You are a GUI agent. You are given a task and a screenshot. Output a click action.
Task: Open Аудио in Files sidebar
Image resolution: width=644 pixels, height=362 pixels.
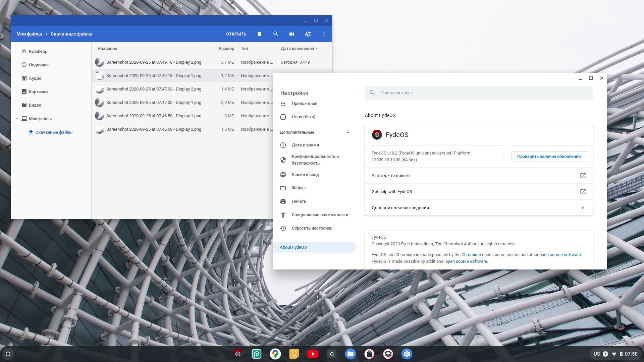[x=51, y=78]
